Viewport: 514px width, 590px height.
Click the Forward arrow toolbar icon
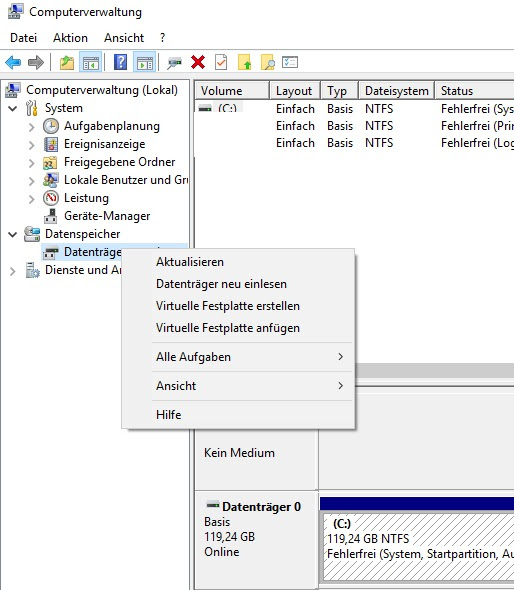36,62
